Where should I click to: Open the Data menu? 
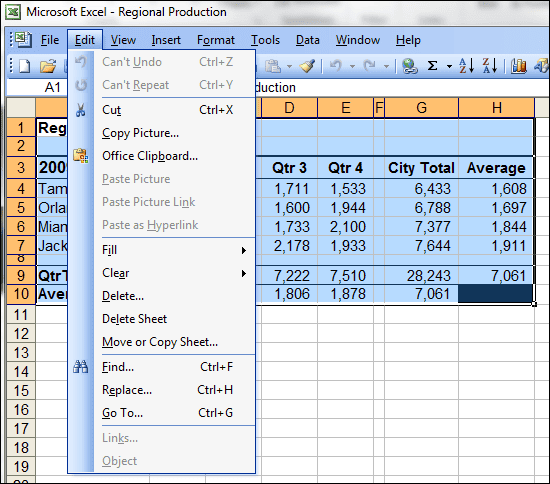[x=308, y=40]
